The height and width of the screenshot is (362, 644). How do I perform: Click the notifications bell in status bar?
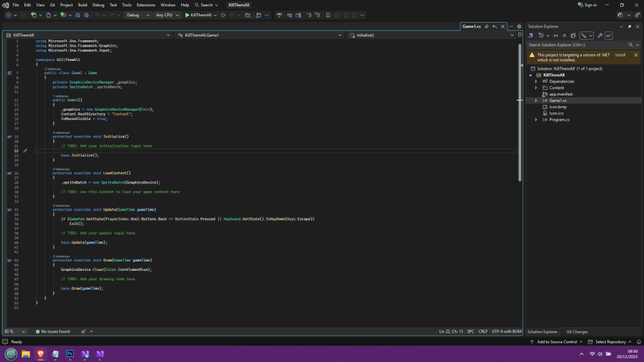[637, 342]
